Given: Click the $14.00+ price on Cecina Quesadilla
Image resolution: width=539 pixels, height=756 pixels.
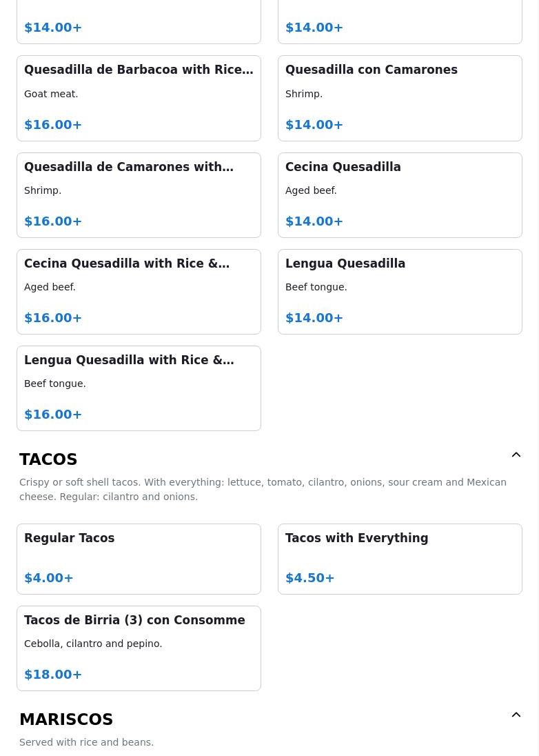Looking at the screenshot, I should pos(314,221).
